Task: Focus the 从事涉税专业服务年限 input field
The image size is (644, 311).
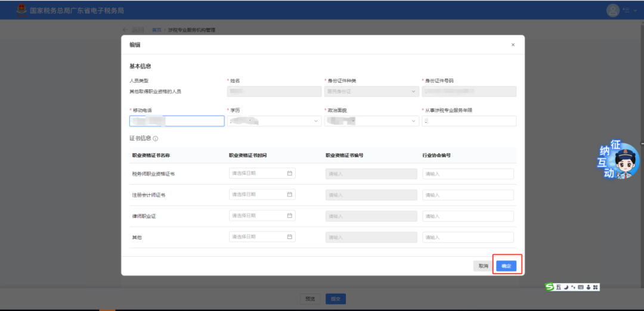Action: tap(469, 121)
